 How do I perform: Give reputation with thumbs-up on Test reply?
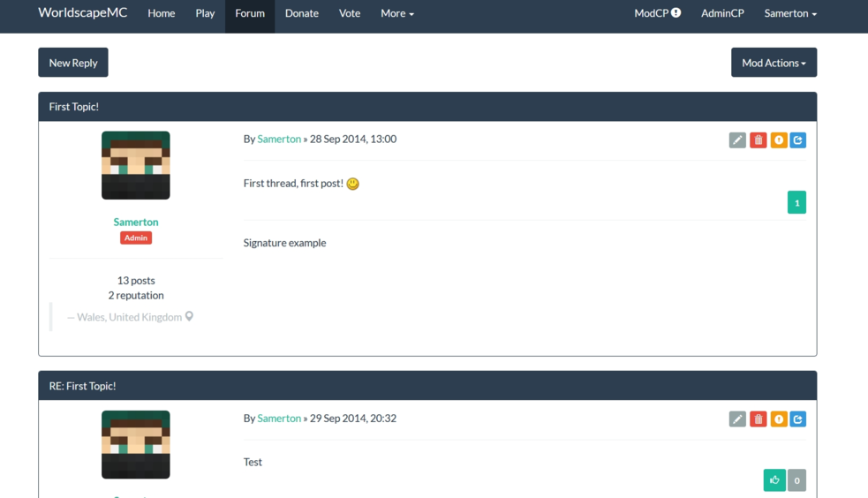click(774, 479)
